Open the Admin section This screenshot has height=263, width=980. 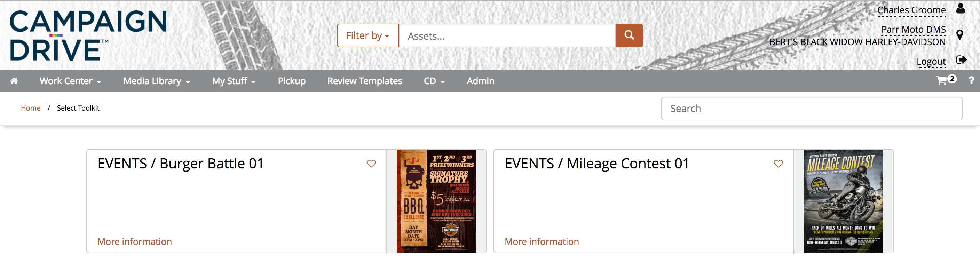(x=481, y=81)
